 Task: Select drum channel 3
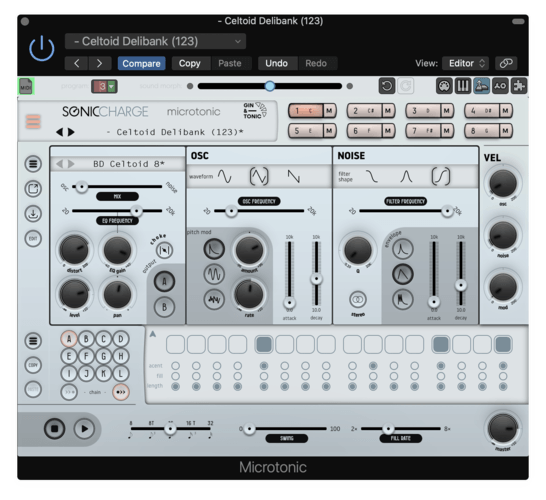(x=423, y=111)
